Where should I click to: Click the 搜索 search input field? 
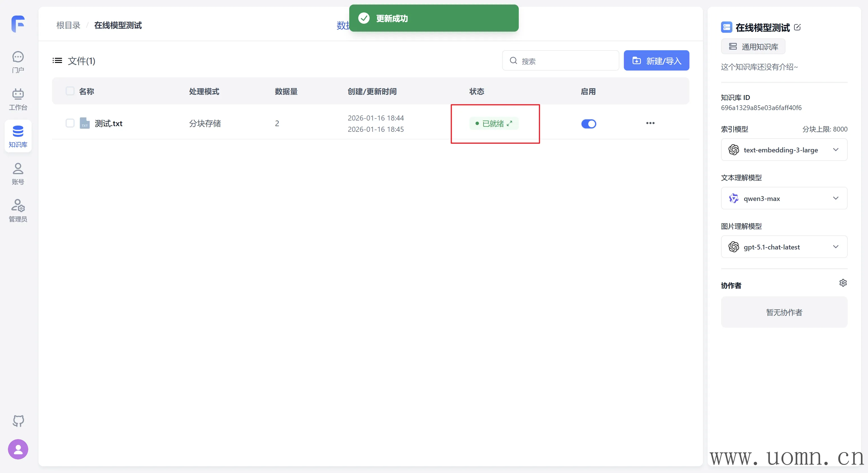point(566,61)
